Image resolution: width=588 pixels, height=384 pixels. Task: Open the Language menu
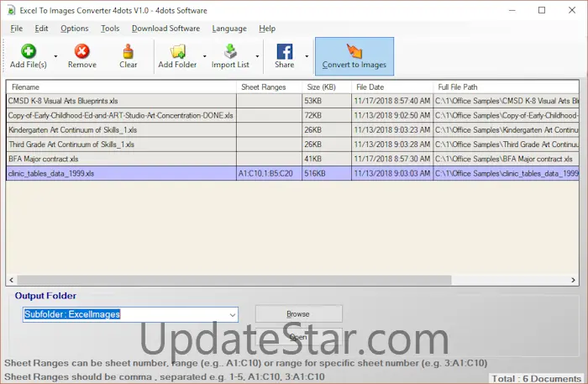coord(229,29)
